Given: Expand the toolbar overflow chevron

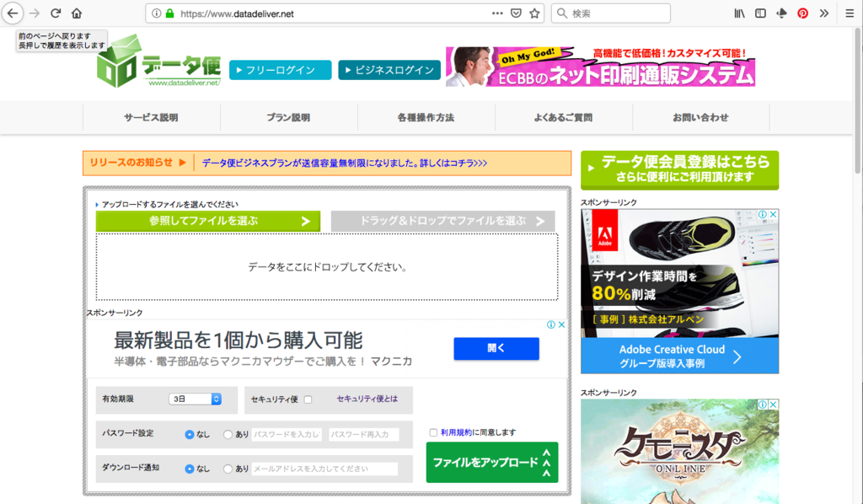Looking at the screenshot, I should click(824, 13).
